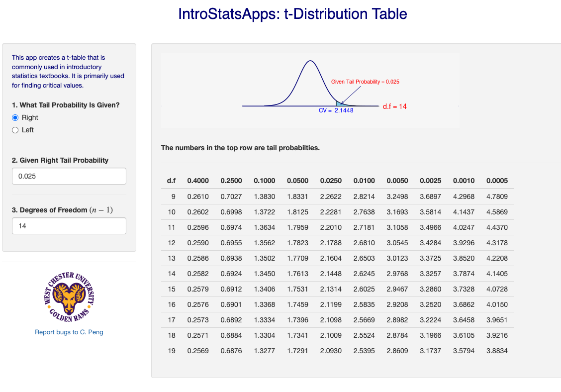Click table cell 4.0247
Image resolution: width=561 pixels, height=392 pixels.
tap(464, 228)
